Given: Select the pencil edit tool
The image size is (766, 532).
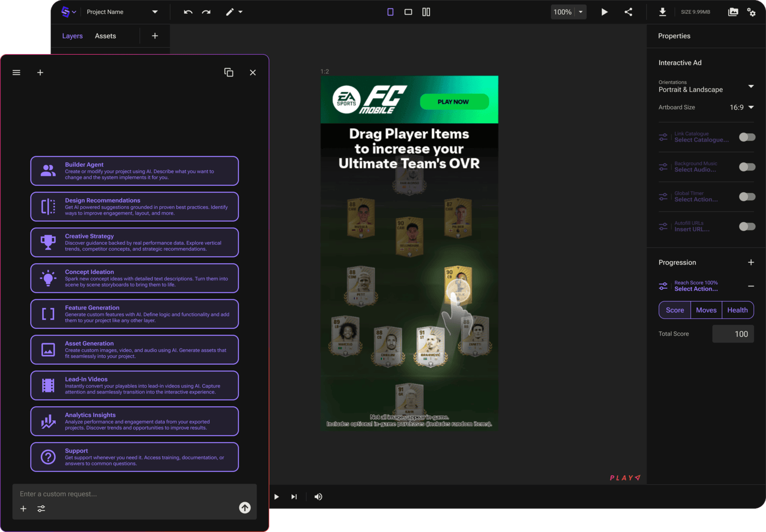Looking at the screenshot, I should coord(230,12).
